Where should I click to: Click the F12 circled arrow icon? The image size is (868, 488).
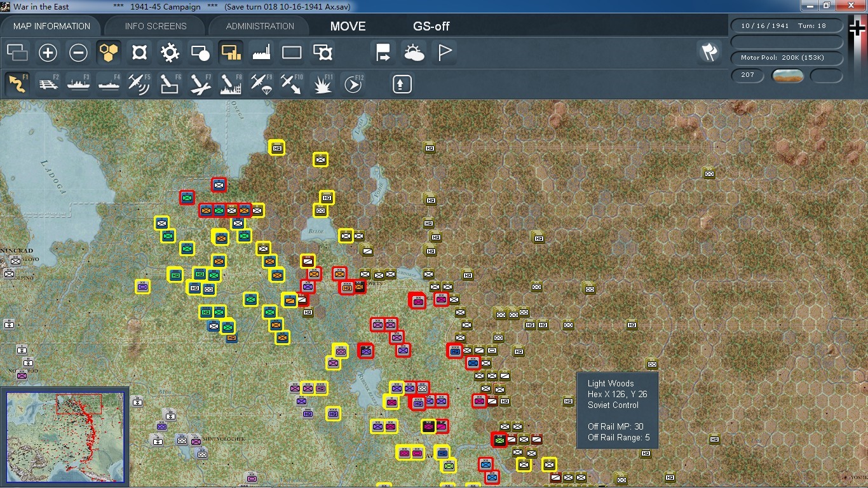coord(353,83)
